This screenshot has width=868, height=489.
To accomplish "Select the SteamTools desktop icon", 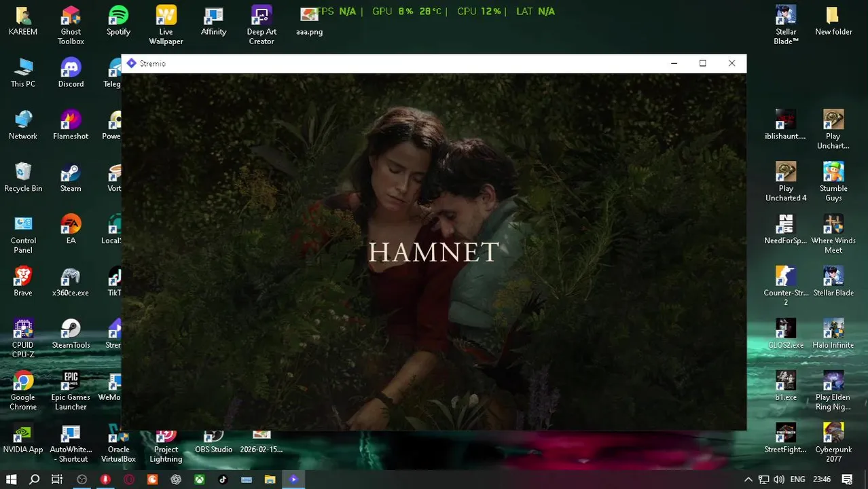I will pos(71,335).
